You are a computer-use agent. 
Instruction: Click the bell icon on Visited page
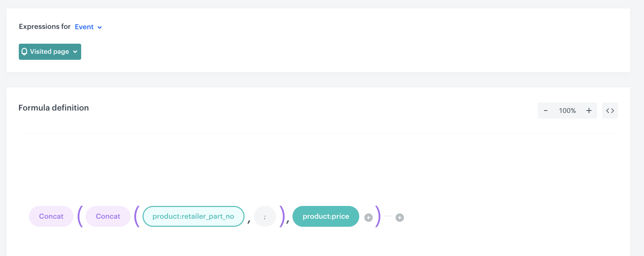click(x=24, y=51)
